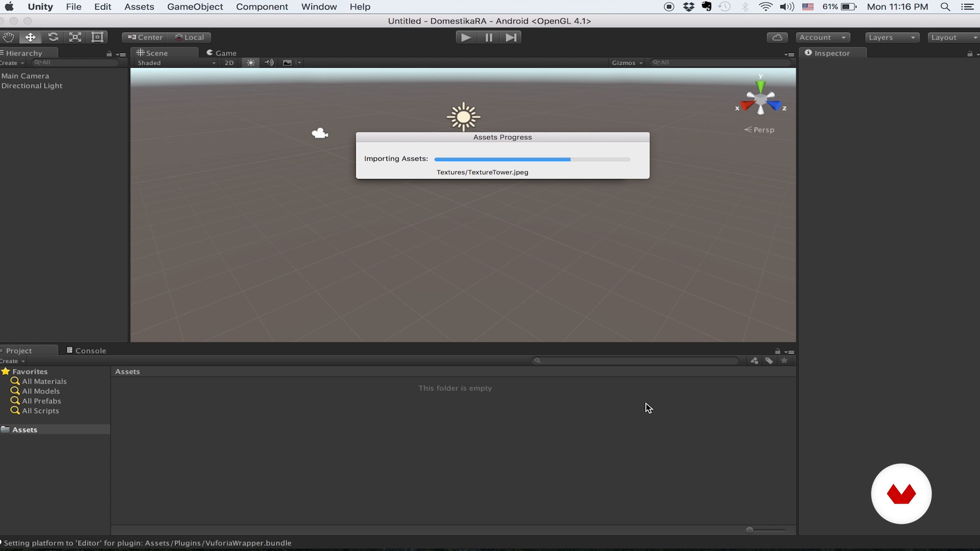
Task: Toggle scene audio speaker icon
Action: (x=269, y=63)
